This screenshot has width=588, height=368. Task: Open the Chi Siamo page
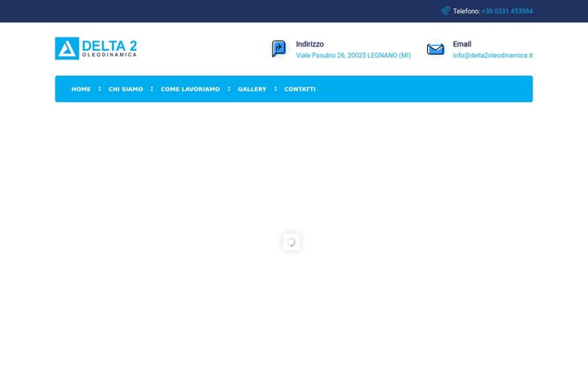pos(126,89)
